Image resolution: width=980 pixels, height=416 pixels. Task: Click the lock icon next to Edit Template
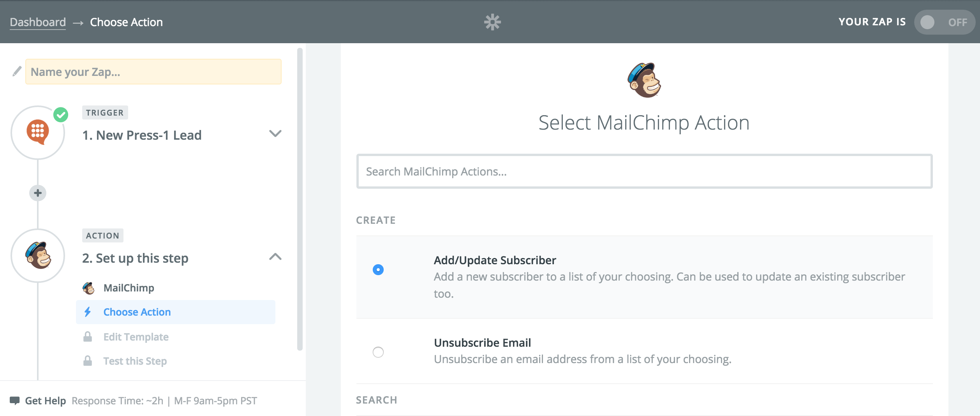[x=88, y=337]
